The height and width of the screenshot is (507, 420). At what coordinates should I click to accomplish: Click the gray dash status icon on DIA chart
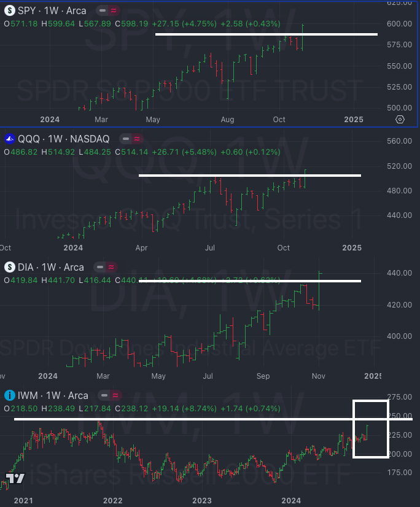pyautogui.click(x=100, y=268)
